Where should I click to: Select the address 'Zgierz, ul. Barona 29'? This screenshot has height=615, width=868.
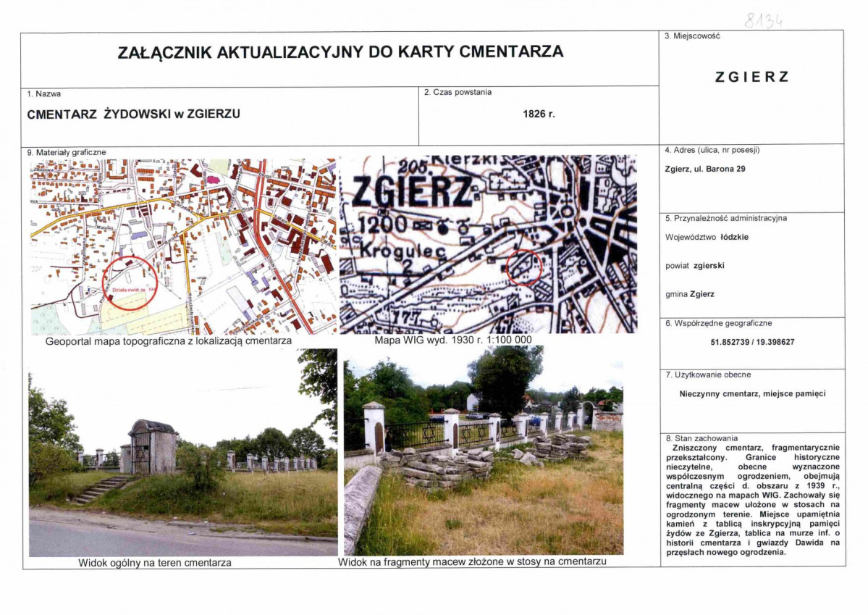pos(704,169)
